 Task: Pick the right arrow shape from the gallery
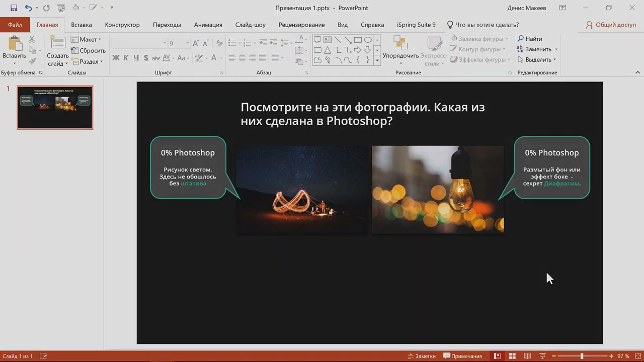tap(358, 50)
